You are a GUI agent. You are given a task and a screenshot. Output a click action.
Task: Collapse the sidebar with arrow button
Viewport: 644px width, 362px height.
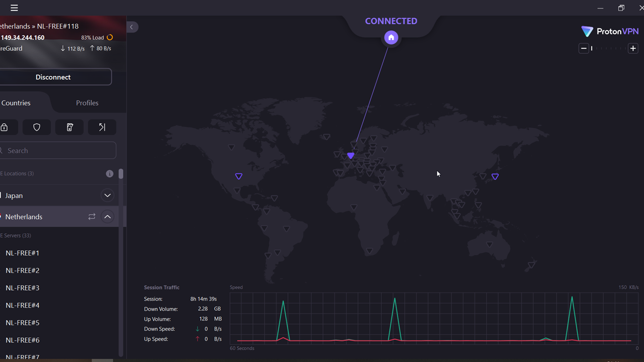pyautogui.click(x=132, y=27)
